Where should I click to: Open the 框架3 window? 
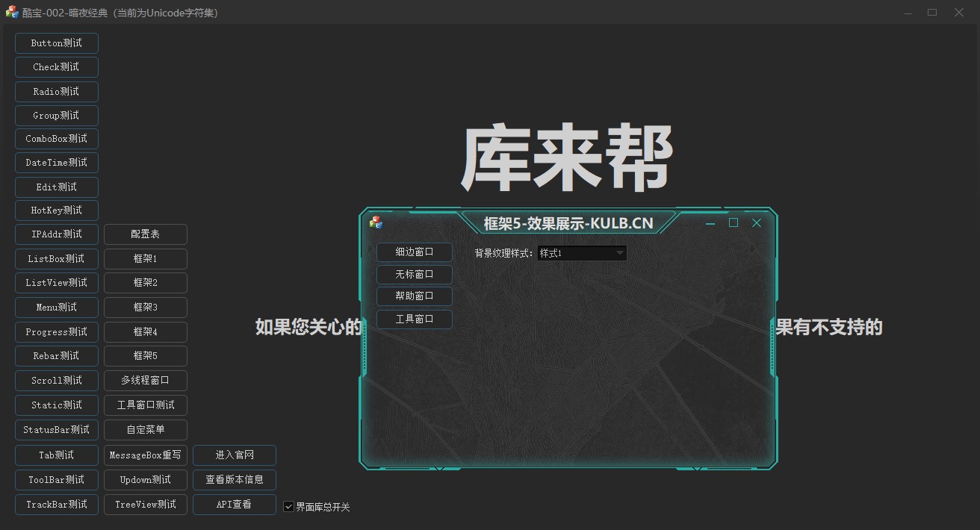pos(146,308)
